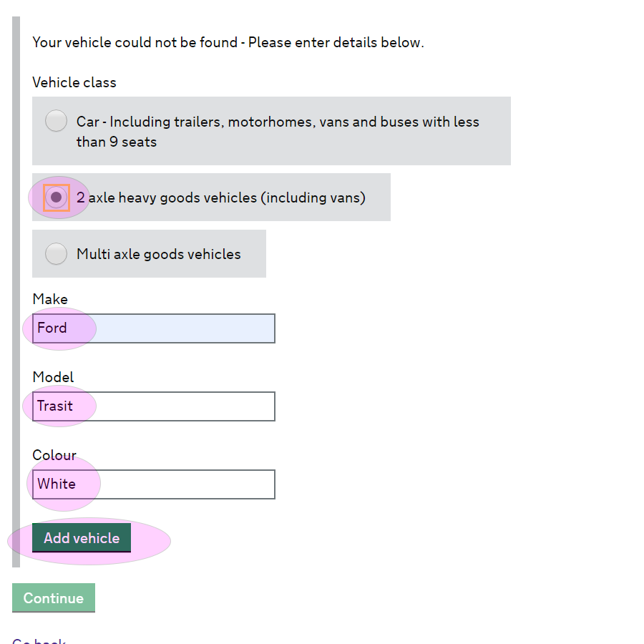
Task: Click the word Ford in the Make box
Action: coord(52,328)
